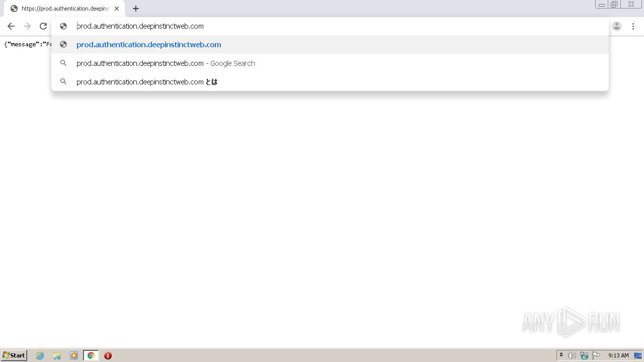Click the show desktop button
The width and height of the screenshot is (644, 362).
tap(638, 355)
